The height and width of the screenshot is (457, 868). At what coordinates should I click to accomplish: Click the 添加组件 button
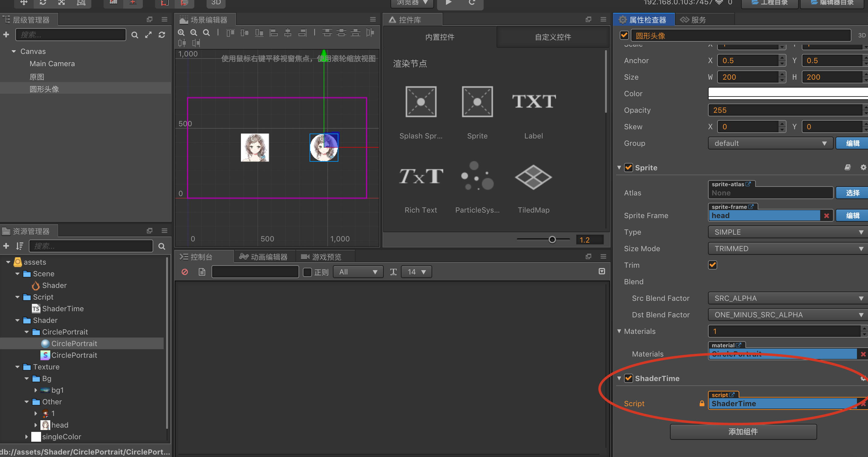[743, 432]
